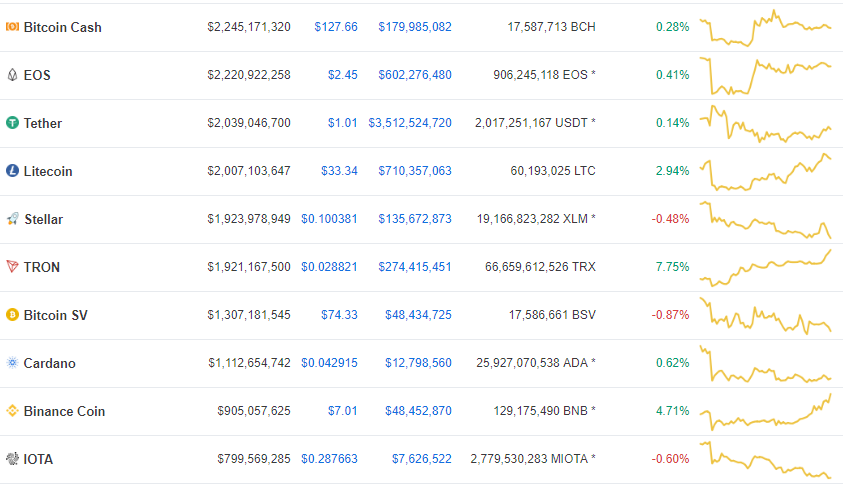This screenshot has height=485, width=843.
Task: Open the Cardano price sparkline chart
Action: click(766, 364)
